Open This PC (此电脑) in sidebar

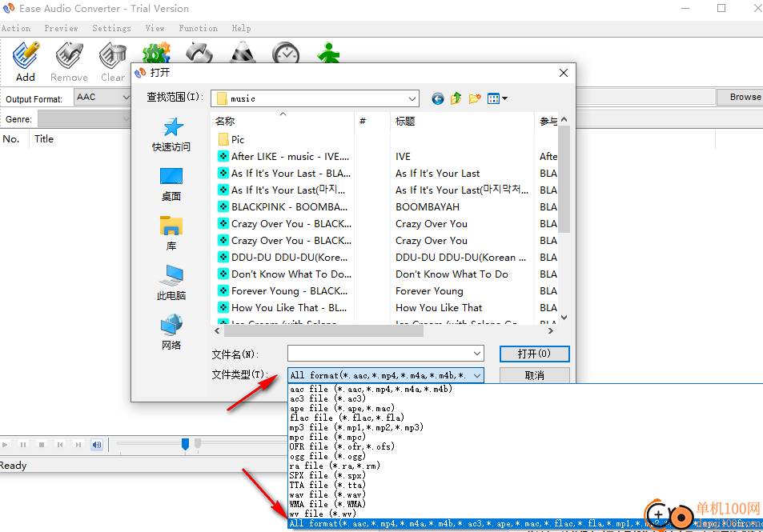171,283
